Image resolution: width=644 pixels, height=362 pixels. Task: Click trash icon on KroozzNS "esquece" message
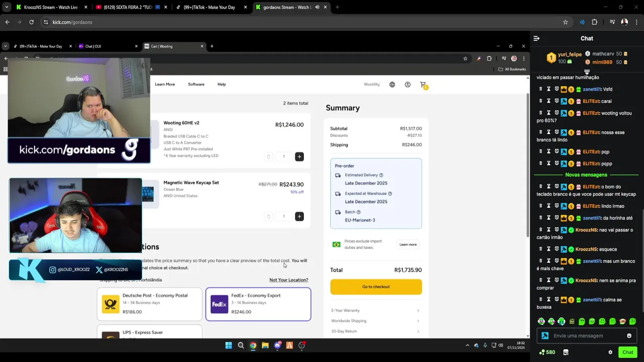click(541, 249)
